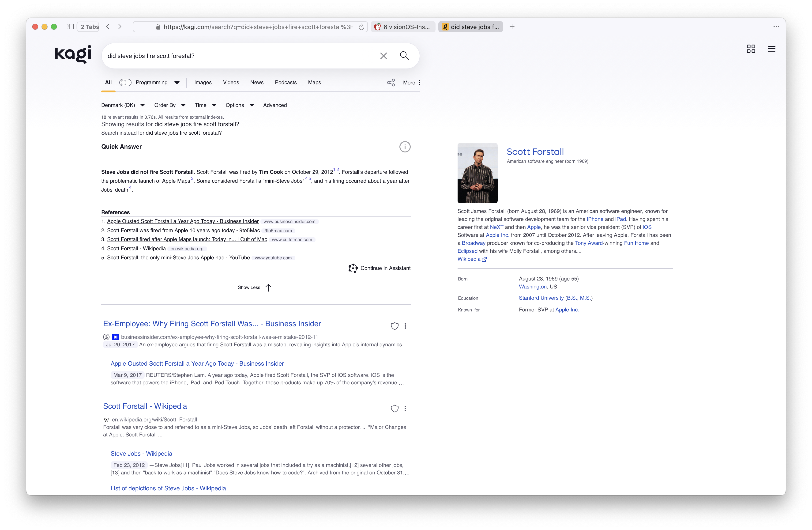Viewport: 812px width, 530px height.
Task: Open the Time filter dropdown
Action: click(205, 105)
